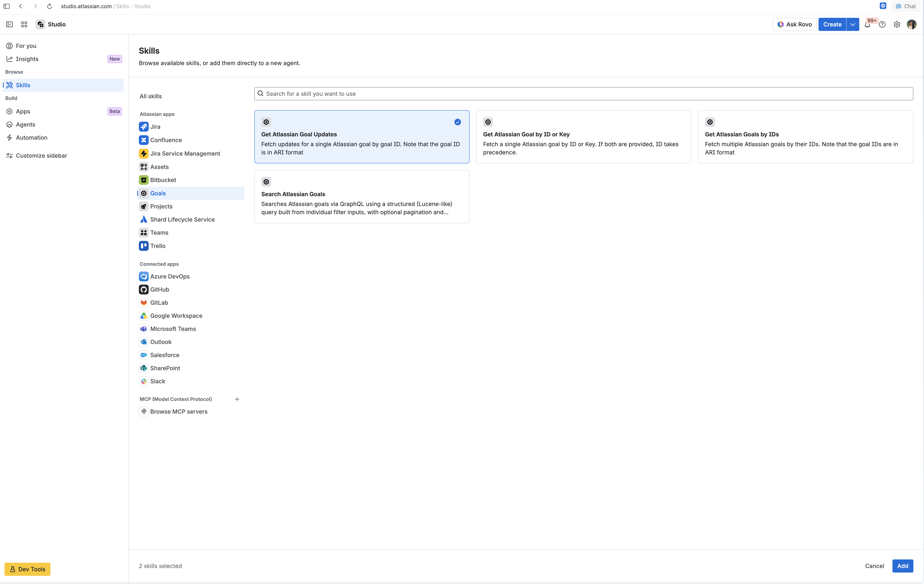The width and height of the screenshot is (924, 584).
Task: Open the user profile avatar
Action: click(x=912, y=24)
